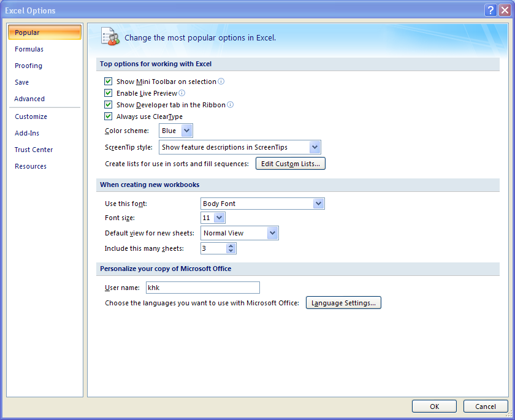The height and width of the screenshot is (420, 515).
Task: Click the info icon beside Mini Toolbar option
Action: 221,81
